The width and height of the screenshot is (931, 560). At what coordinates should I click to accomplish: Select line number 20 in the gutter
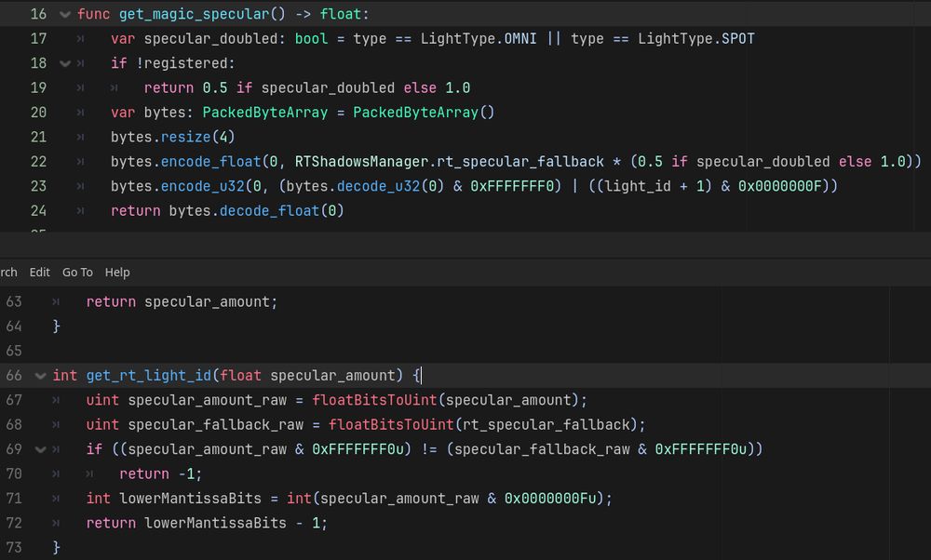pos(38,112)
